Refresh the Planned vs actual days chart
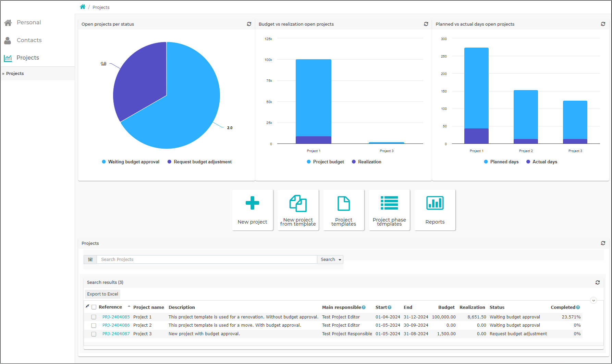This screenshot has width=612, height=364. point(603,24)
